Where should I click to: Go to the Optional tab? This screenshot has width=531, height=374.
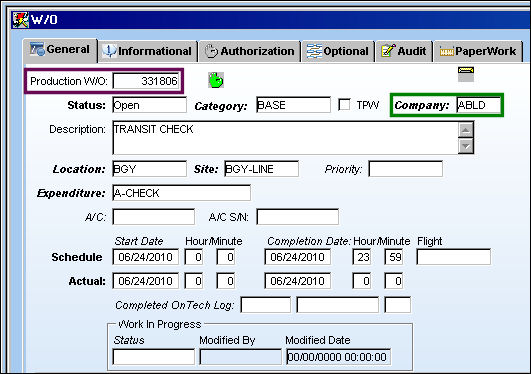coord(338,51)
